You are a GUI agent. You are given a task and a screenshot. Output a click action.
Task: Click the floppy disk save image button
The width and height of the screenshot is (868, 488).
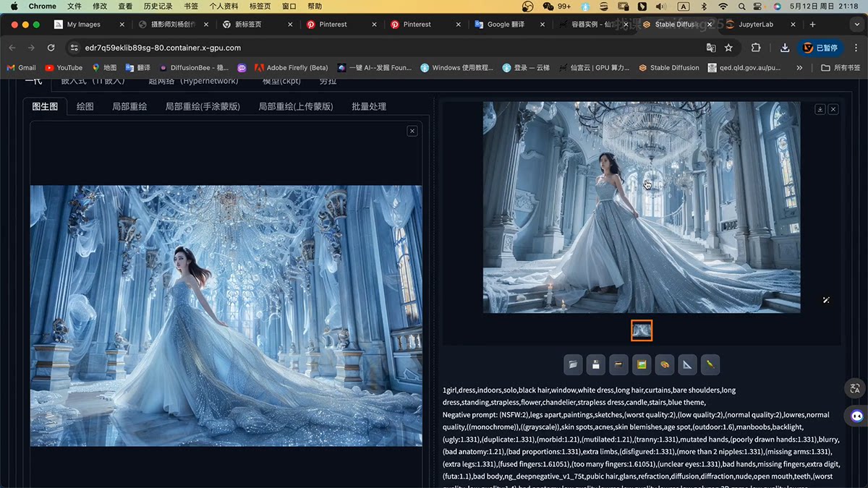pos(596,364)
